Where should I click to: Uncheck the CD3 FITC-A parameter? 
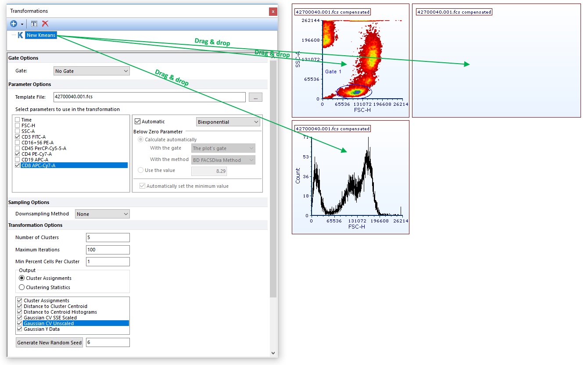point(17,137)
